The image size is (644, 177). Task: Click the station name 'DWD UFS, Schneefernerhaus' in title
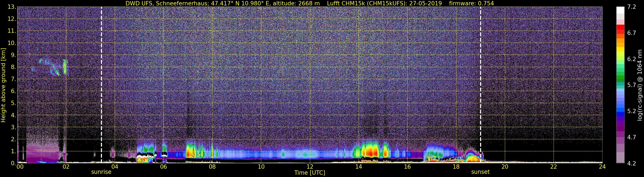pyautogui.click(x=167, y=3)
